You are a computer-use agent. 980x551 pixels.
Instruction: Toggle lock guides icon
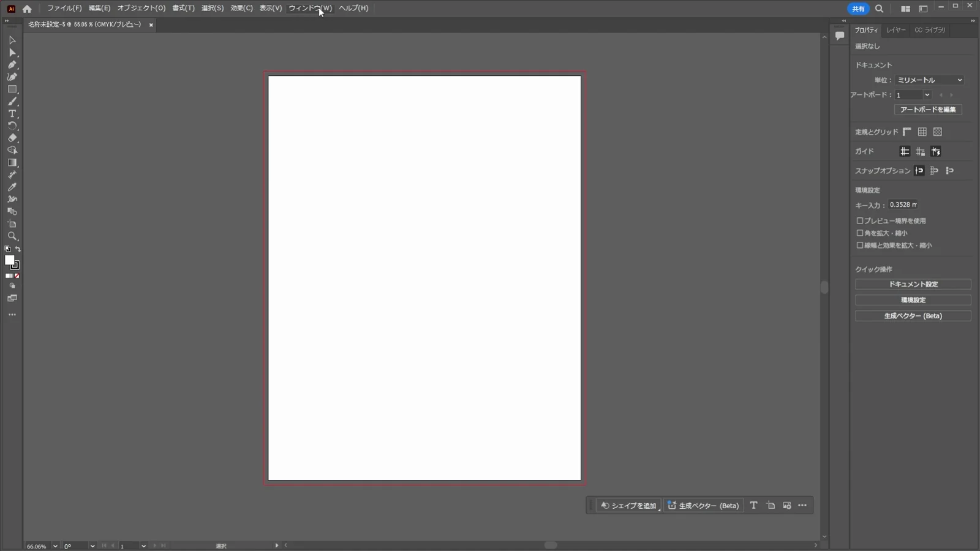click(920, 151)
